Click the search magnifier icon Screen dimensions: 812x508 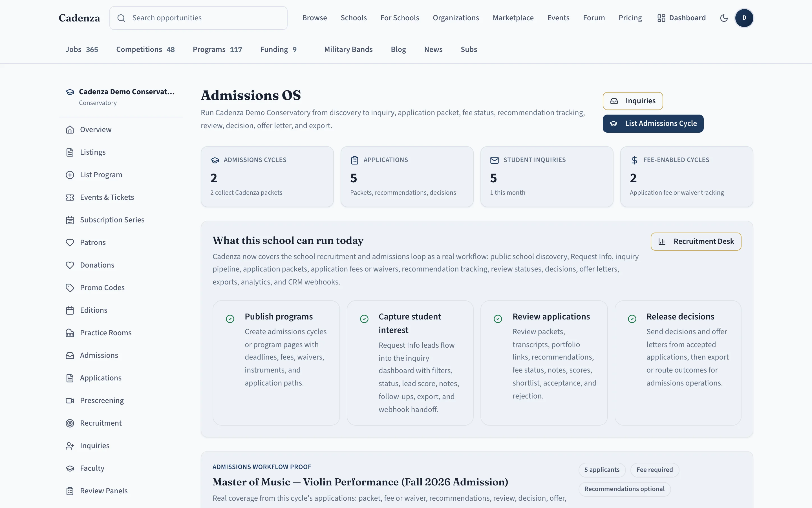(x=121, y=18)
